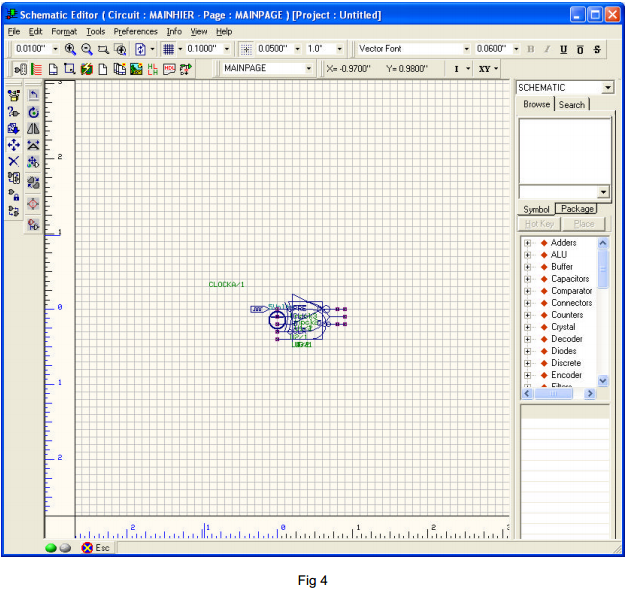Screen dimensions: 628x594
Task: Click the component query question-mark icon
Action: (13, 112)
